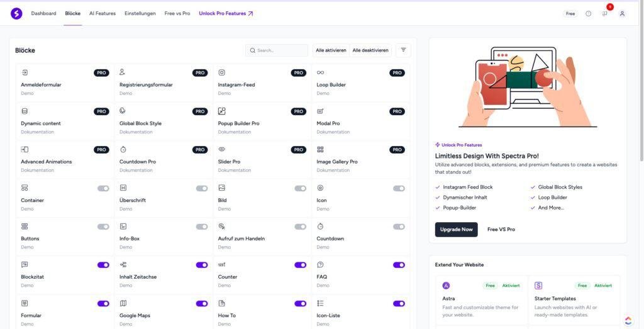Switch to the Dashboard tab
Image resolution: width=644 pixels, height=329 pixels.
[43, 13]
